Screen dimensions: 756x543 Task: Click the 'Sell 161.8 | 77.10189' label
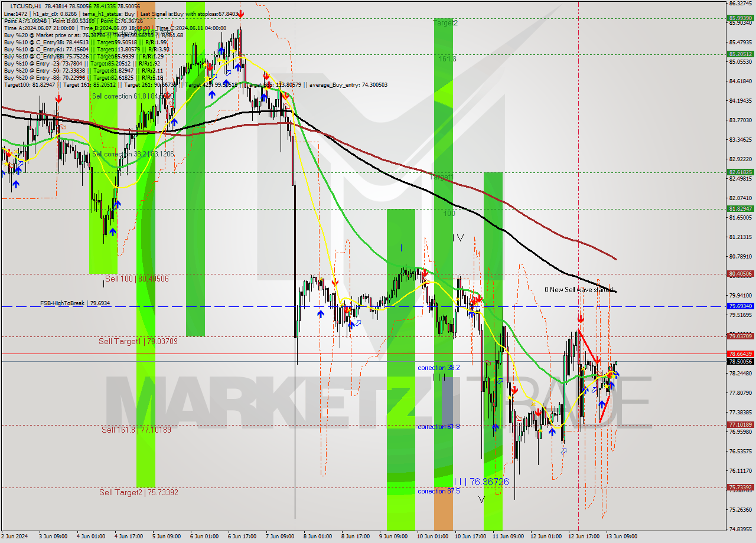coord(136,430)
